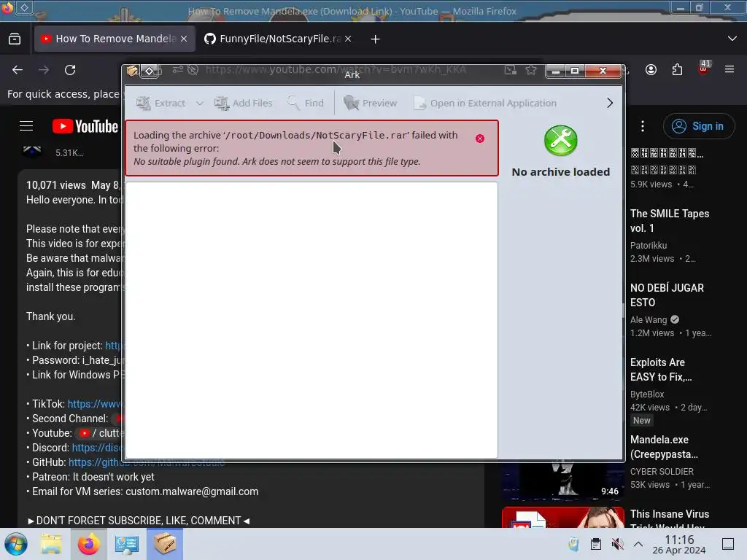Click the channel avatar near 5.31K
The width and height of the screenshot is (747, 560).
coord(32,152)
